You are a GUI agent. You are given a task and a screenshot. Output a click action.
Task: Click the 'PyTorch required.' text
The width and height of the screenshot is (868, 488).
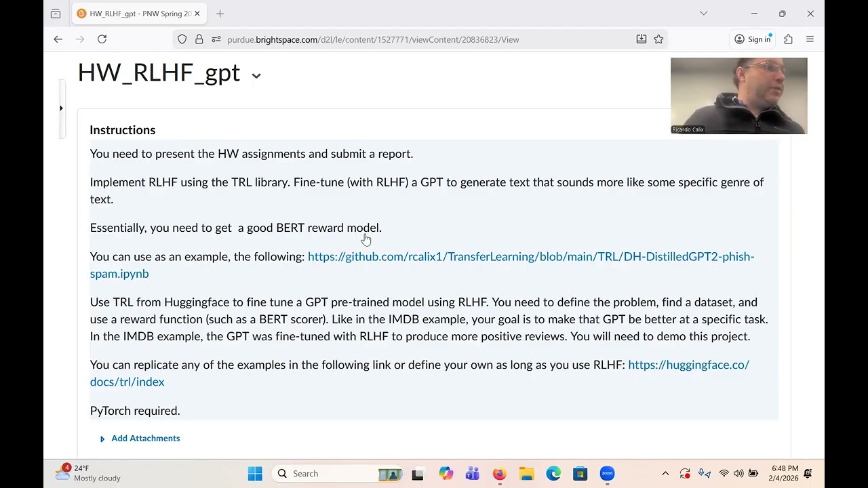click(135, 411)
